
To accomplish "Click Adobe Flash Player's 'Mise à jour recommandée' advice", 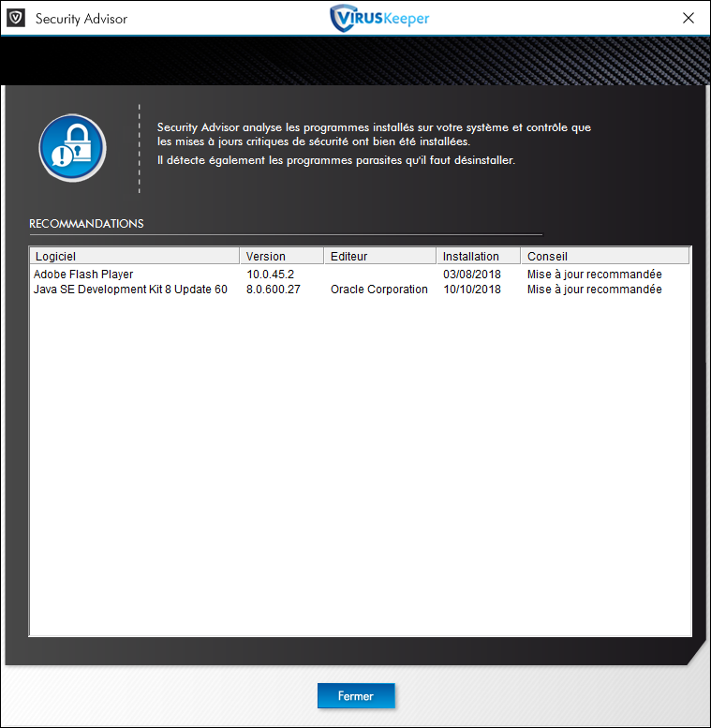I will point(594,275).
